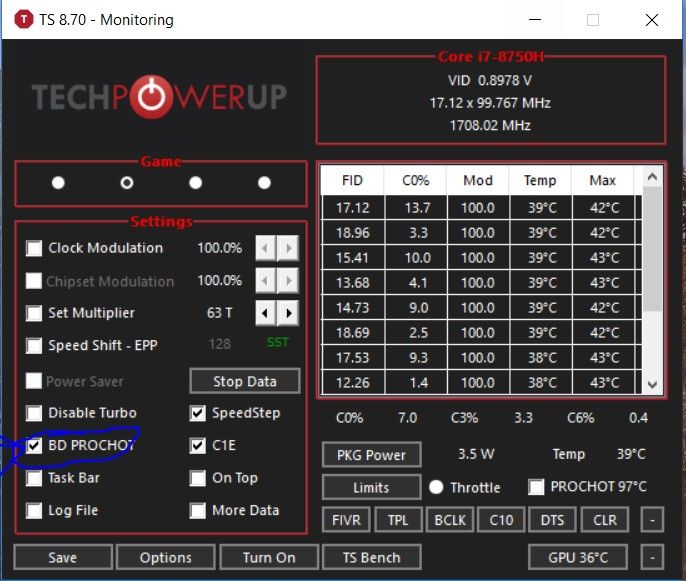Open the Limits window
Viewport: 686px width, 581px height.
[x=371, y=487]
